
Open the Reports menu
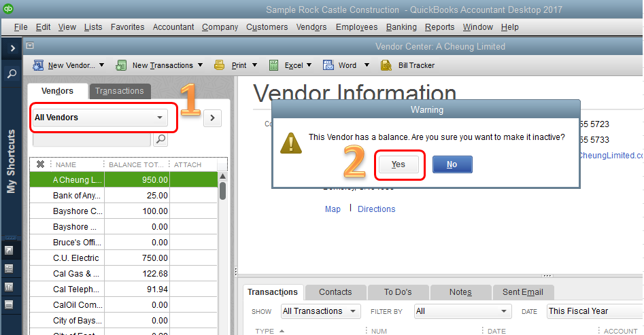[x=440, y=27]
